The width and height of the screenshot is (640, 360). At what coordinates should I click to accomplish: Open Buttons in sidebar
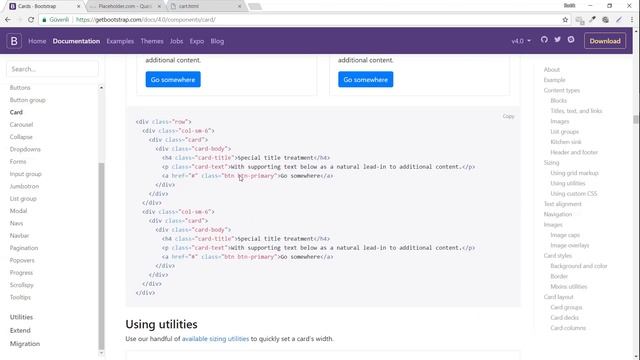[20, 88]
